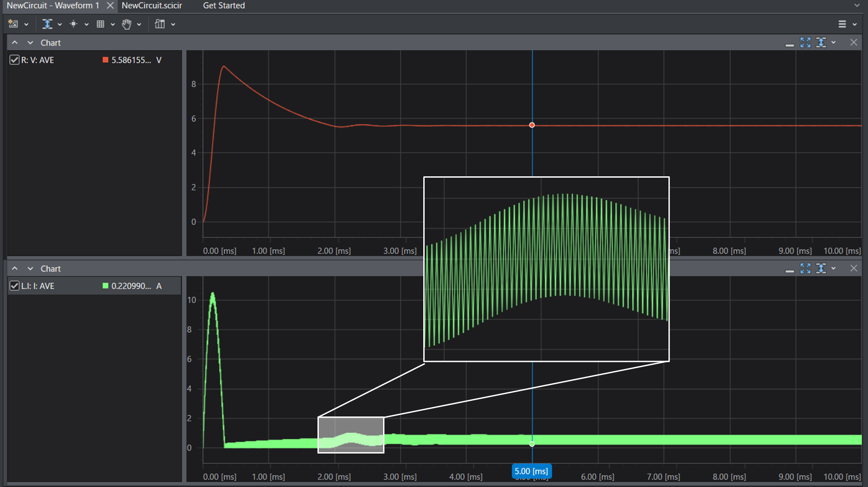Switch to NewCircuit - Waveform 1 tab

(x=53, y=5)
